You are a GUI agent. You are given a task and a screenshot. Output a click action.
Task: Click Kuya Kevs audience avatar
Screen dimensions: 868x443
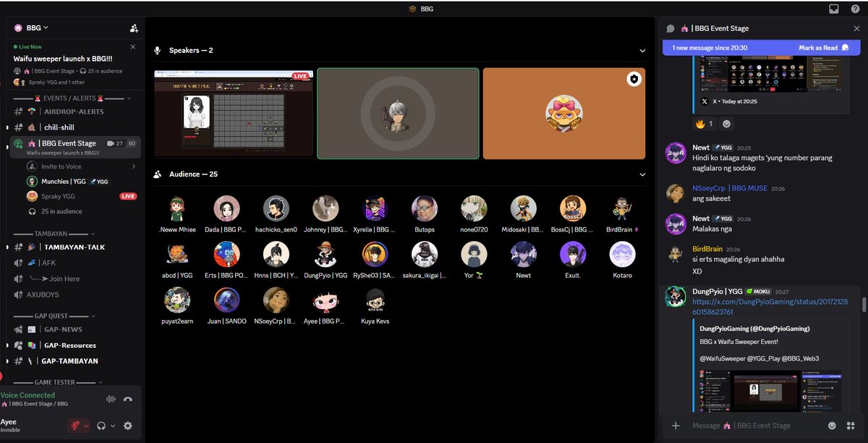[x=375, y=300]
